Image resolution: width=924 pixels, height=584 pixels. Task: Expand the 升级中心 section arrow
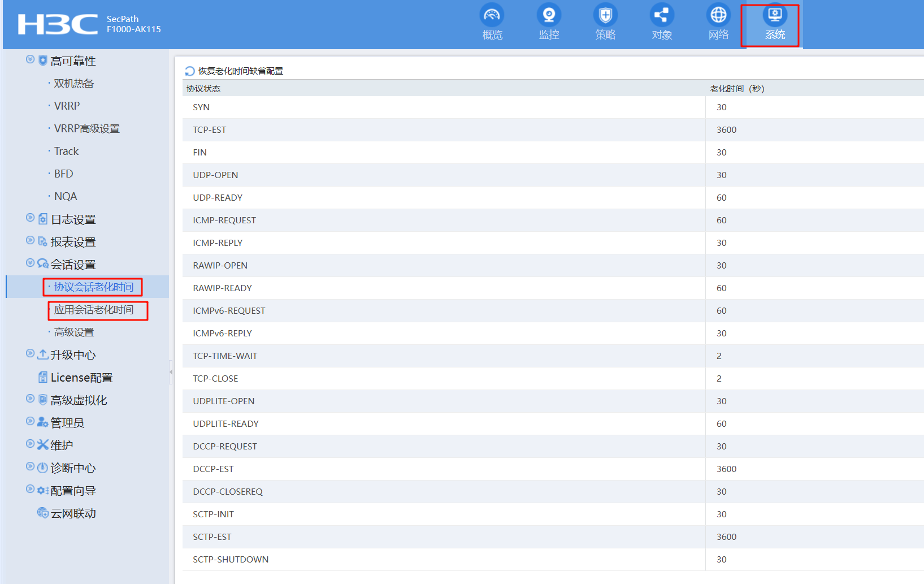tap(31, 354)
